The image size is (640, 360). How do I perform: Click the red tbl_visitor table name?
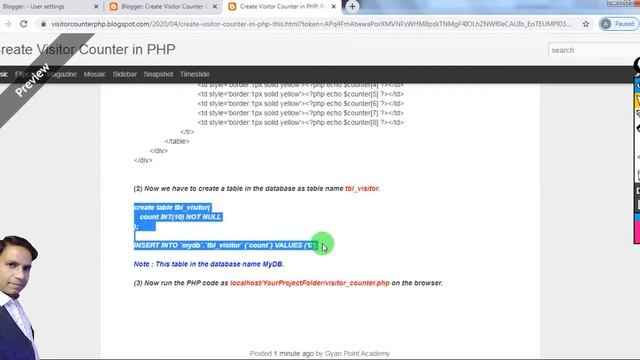coord(362,189)
